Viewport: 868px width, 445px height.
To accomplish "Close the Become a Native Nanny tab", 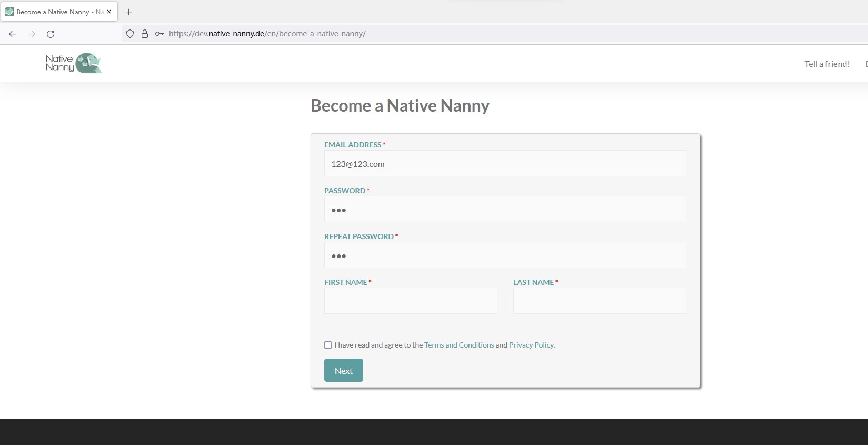I will click(109, 12).
